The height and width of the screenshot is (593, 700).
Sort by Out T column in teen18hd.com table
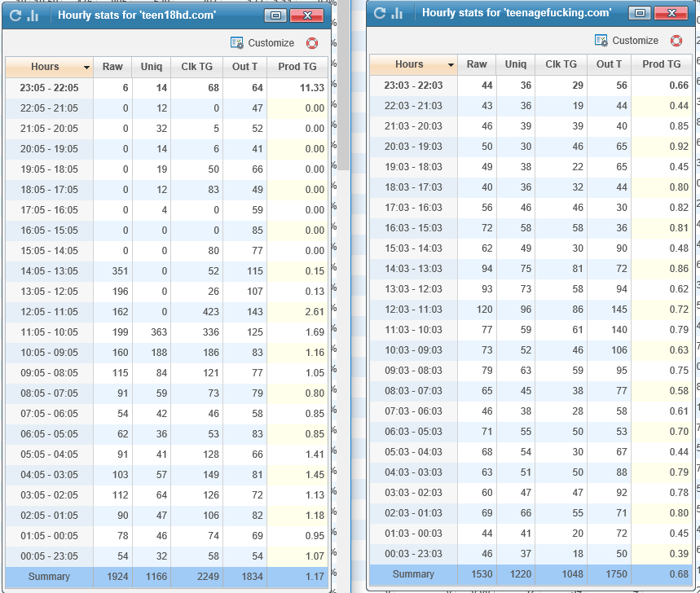click(x=244, y=67)
